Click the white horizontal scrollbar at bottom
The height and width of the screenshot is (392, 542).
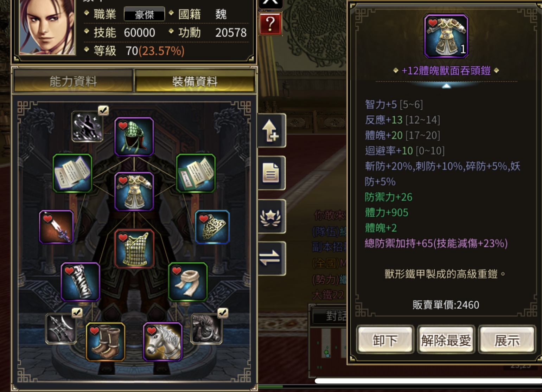428,381
